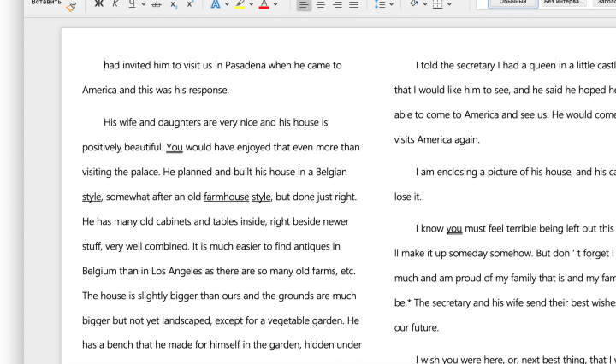The width and height of the screenshot is (616, 364).
Task: Apply the yellow text highlight color
Action: (x=240, y=4)
